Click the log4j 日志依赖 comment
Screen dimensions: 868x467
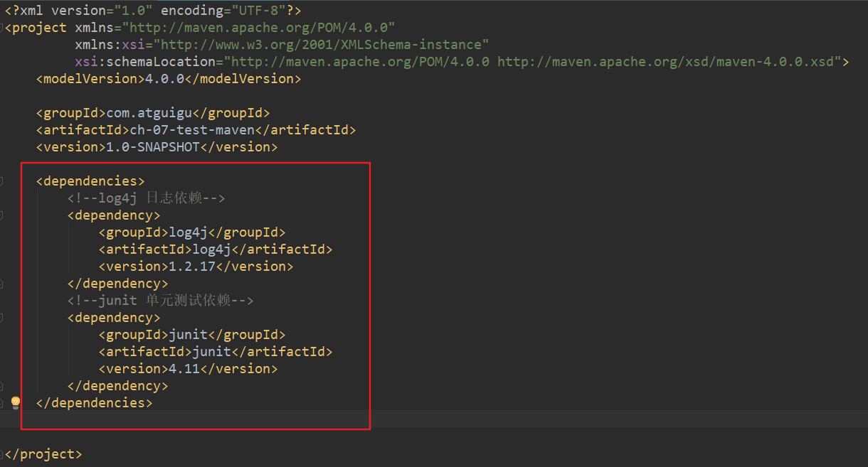click(147, 198)
